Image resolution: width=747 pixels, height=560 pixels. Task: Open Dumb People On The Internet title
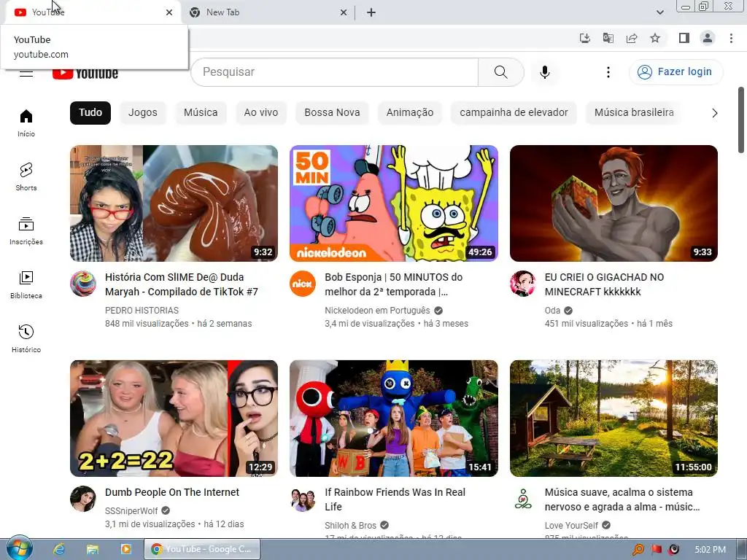(x=172, y=492)
